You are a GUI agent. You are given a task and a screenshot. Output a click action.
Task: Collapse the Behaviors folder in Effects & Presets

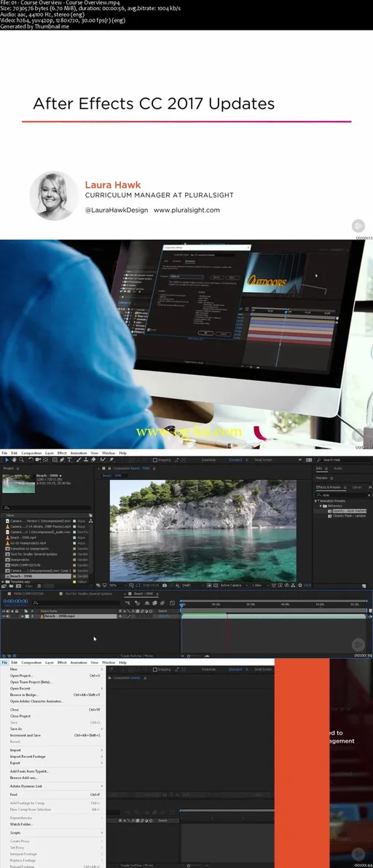pos(320,506)
